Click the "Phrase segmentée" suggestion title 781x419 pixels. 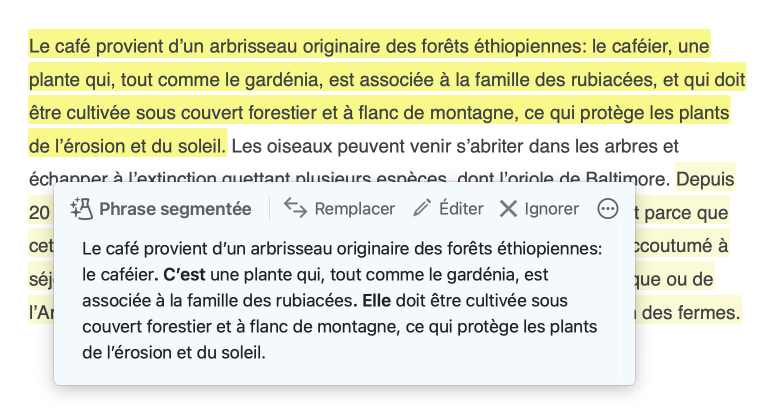pos(175,209)
